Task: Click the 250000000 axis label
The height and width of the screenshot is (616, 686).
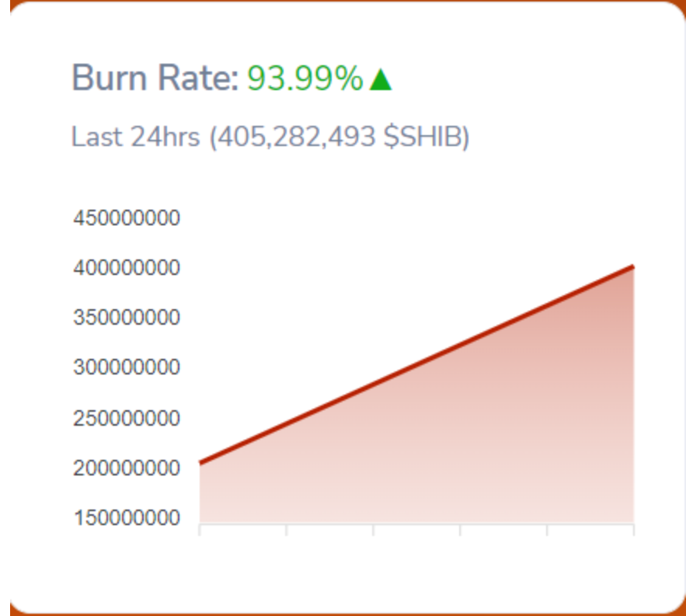Action: click(127, 418)
